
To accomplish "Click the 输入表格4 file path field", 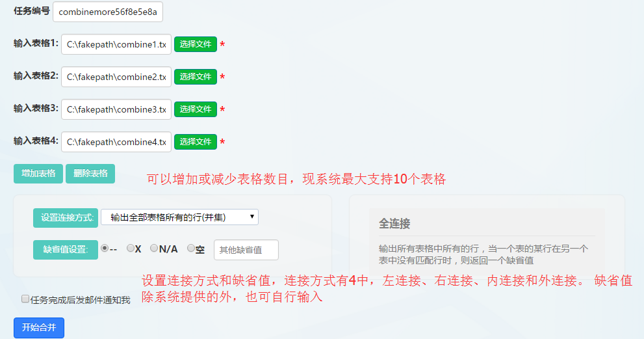I will coord(116,142).
